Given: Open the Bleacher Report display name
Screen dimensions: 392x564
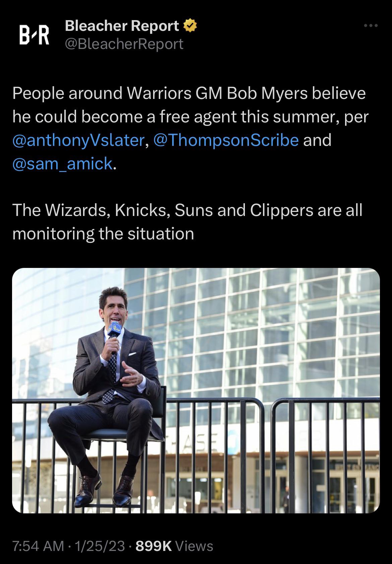Looking at the screenshot, I should coord(122,26).
